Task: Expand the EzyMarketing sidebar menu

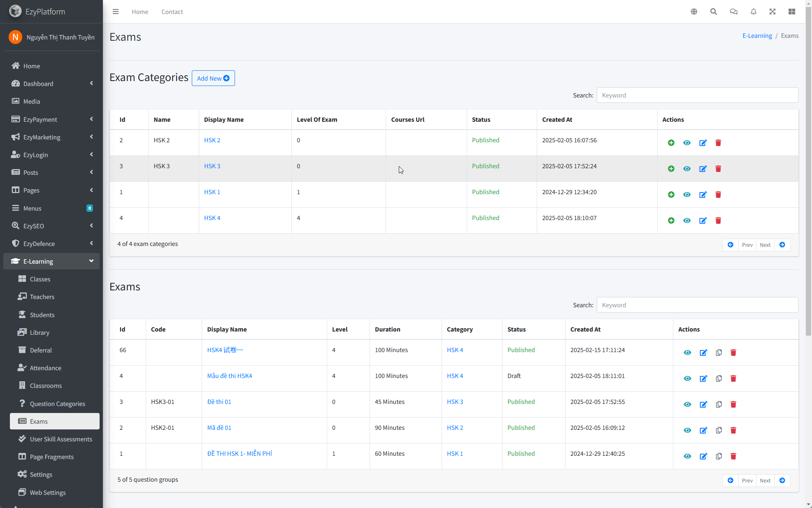Action: 51,137
